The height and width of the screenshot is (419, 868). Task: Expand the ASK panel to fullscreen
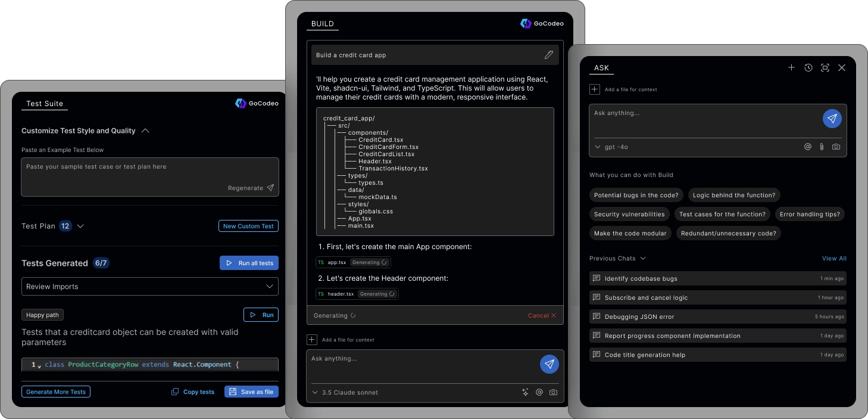pyautogui.click(x=825, y=67)
